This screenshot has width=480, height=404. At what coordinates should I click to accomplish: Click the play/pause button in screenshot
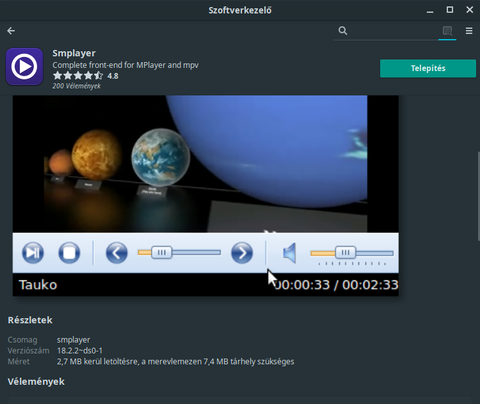[33, 253]
